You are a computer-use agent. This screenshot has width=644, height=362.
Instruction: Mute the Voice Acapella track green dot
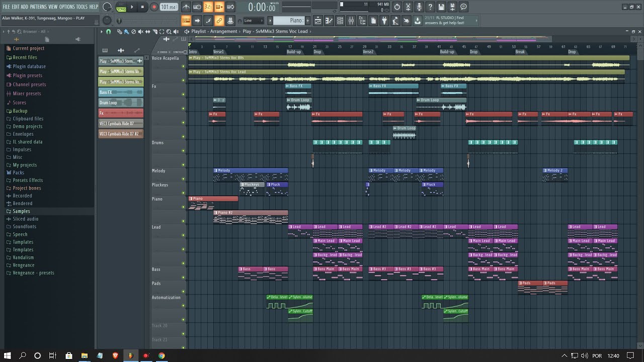tap(183, 66)
